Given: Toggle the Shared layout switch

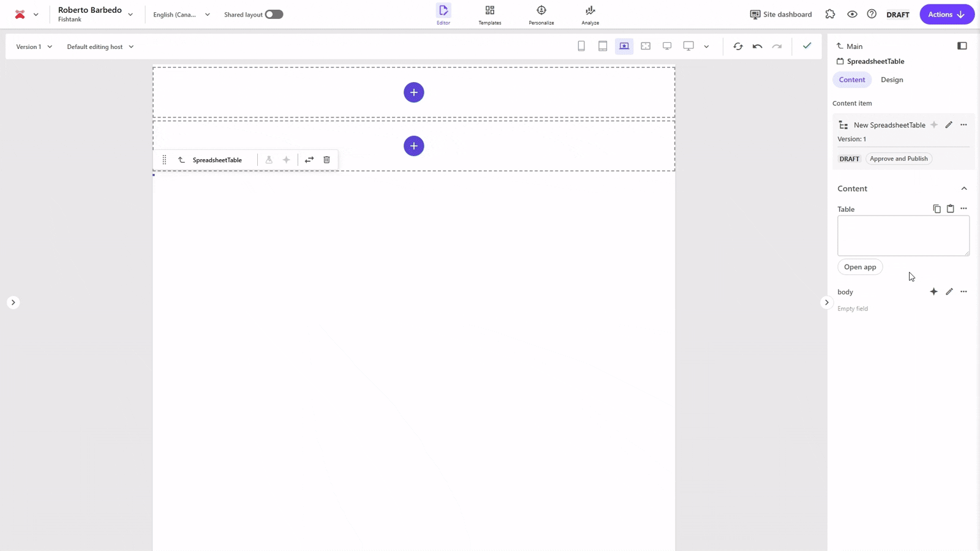Looking at the screenshot, I should 274,15.
